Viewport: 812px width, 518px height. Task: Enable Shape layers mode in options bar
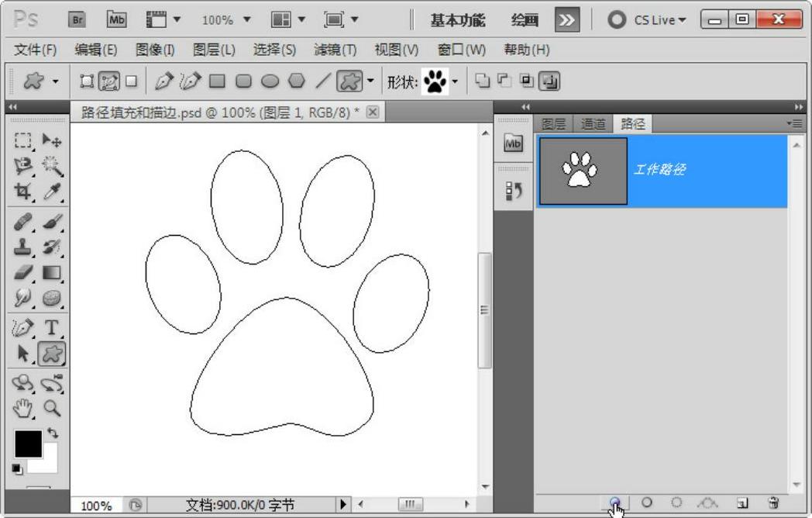87,81
